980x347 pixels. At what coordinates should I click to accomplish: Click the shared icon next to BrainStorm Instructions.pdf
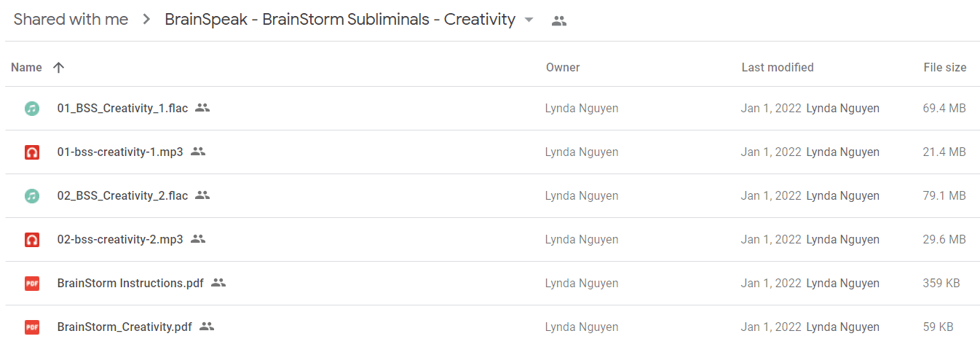(218, 283)
